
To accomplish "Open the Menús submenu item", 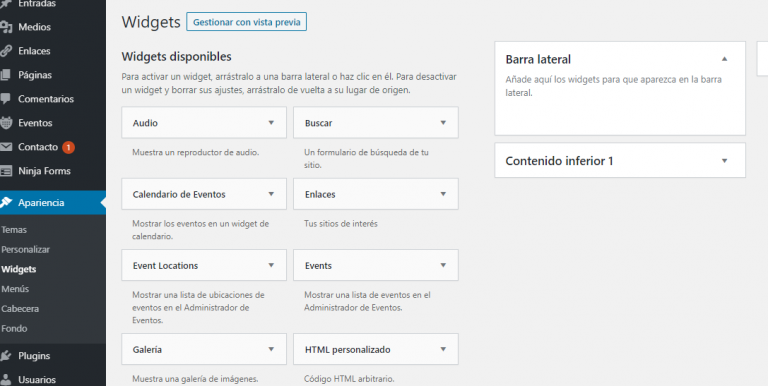I will [15, 289].
